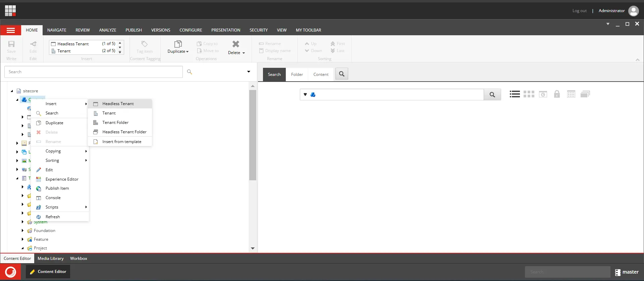Click the Save ribbon icon

pyautogui.click(x=11, y=44)
